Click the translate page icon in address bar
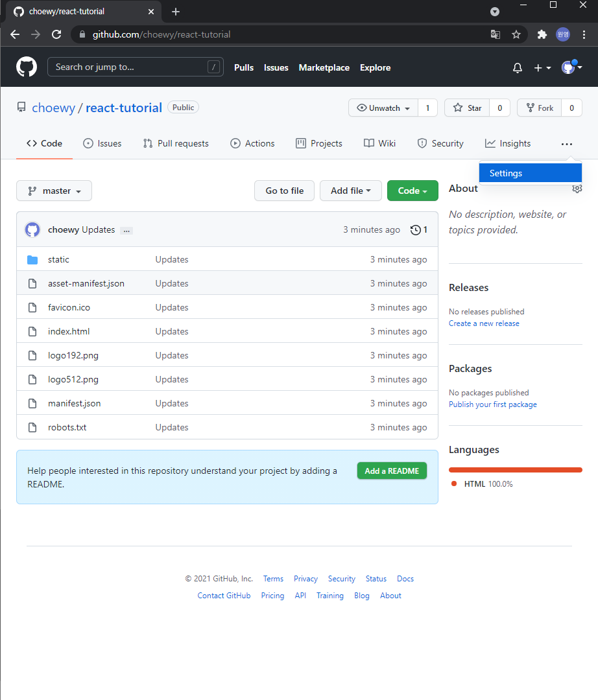The height and width of the screenshot is (700, 598). tap(495, 34)
